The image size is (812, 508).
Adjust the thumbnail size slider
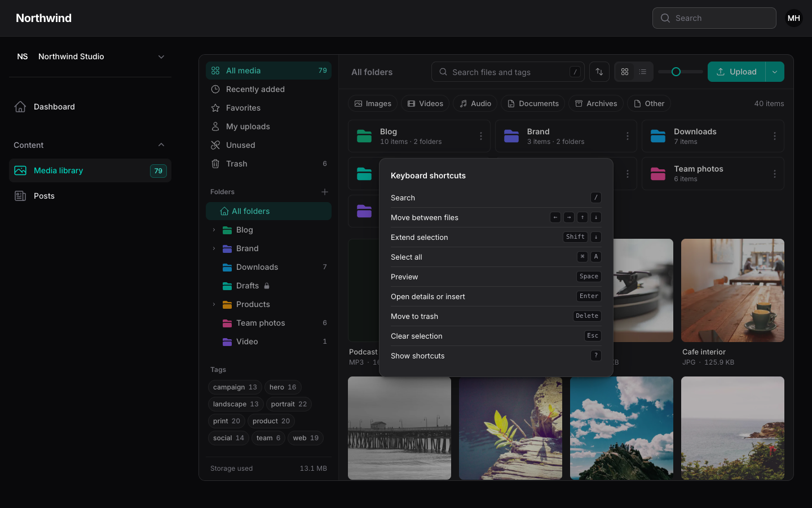676,72
